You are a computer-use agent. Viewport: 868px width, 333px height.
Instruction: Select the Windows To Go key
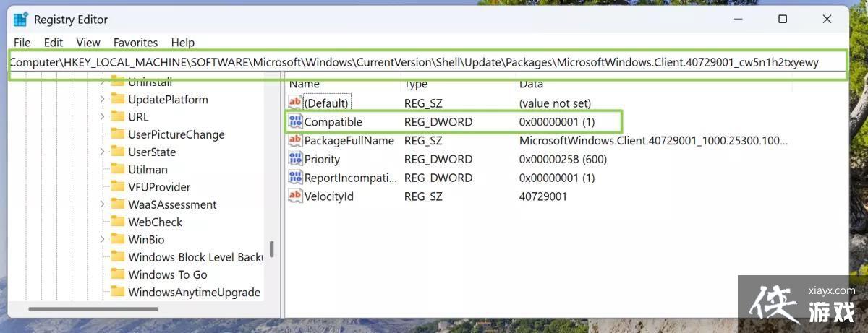(168, 274)
